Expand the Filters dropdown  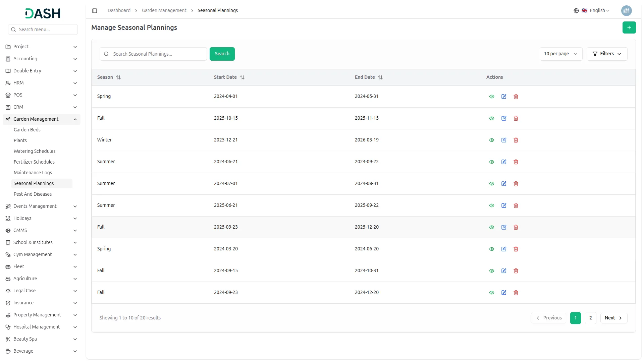tap(606, 54)
